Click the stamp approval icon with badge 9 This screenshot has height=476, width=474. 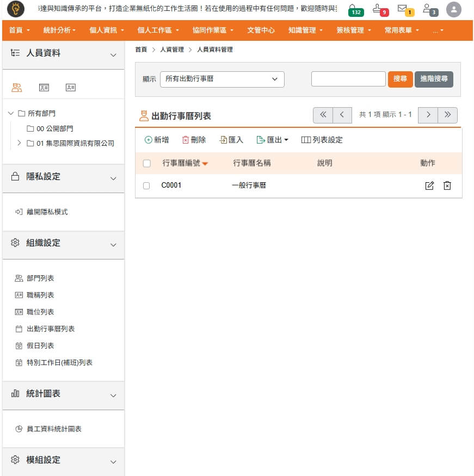click(379, 9)
